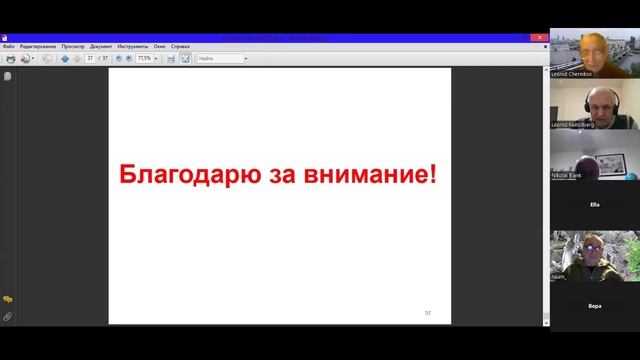Image resolution: width=640 pixels, height=360 pixels.
Task: Click the red window close button
Action: [x=539, y=38]
